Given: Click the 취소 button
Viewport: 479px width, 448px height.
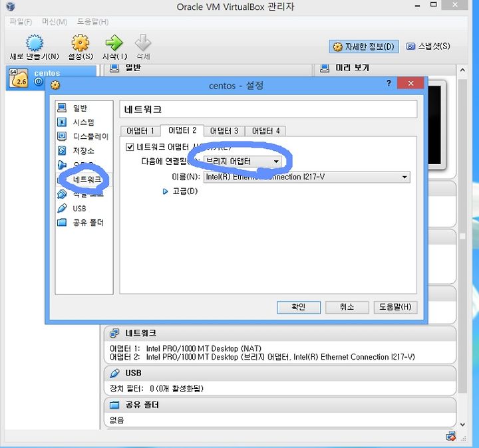Looking at the screenshot, I should click(347, 307).
